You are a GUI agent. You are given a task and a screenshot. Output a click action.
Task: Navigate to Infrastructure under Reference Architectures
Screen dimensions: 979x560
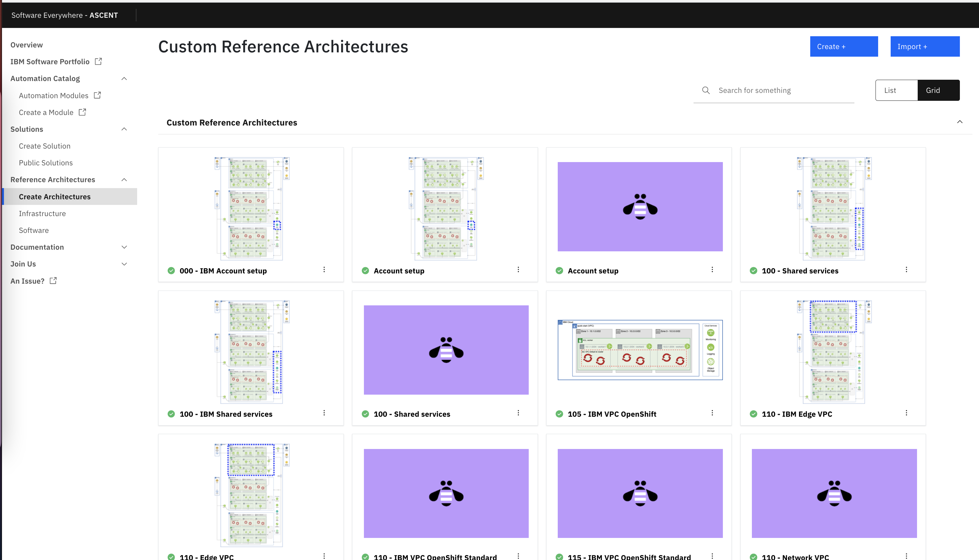coord(42,213)
